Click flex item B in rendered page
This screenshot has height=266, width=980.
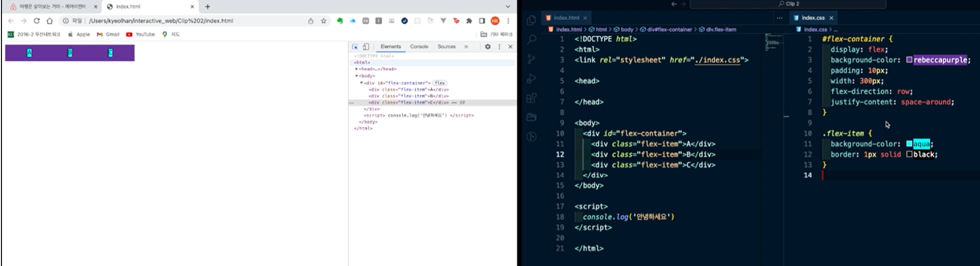70,53
